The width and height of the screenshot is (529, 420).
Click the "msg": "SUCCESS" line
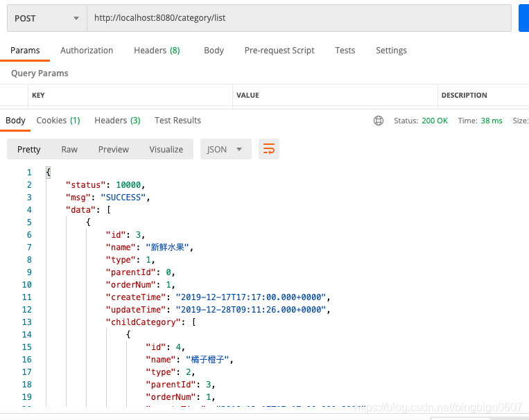(107, 198)
